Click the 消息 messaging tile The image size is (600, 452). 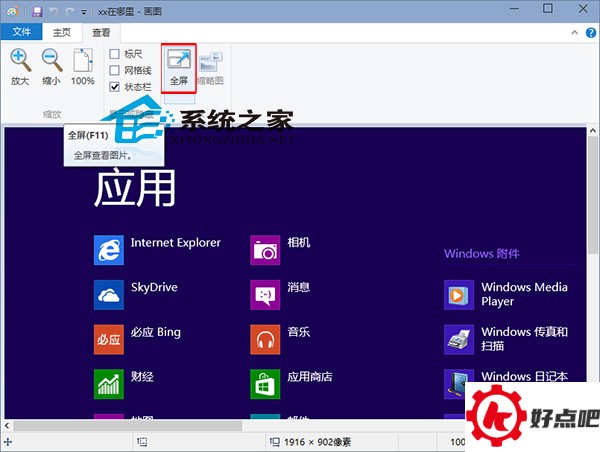(x=265, y=295)
